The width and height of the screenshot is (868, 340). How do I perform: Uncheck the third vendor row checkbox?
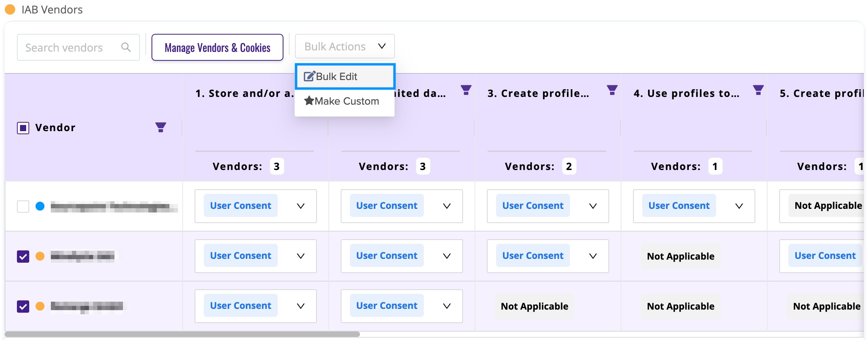(x=23, y=306)
